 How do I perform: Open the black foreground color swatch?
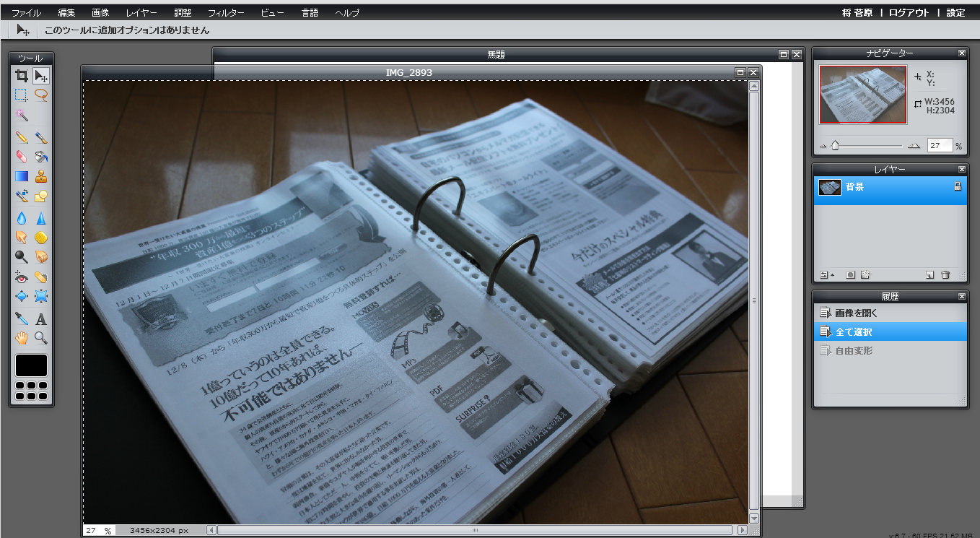pyautogui.click(x=31, y=365)
